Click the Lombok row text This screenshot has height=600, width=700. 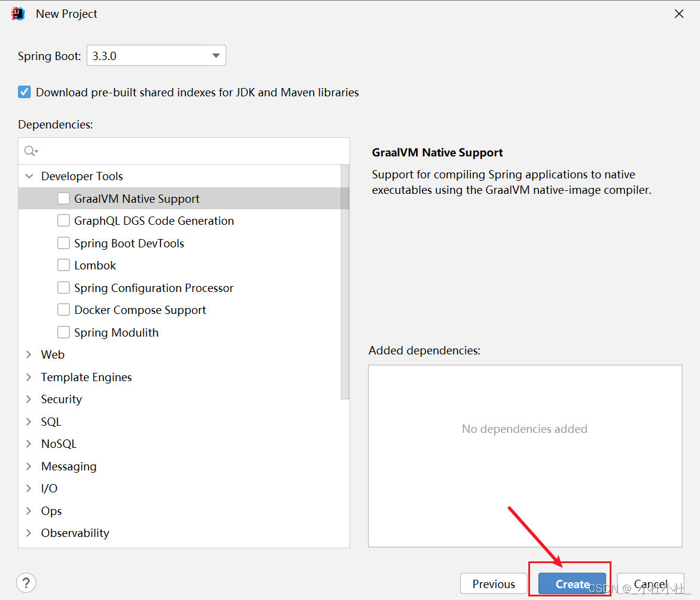click(x=95, y=265)
